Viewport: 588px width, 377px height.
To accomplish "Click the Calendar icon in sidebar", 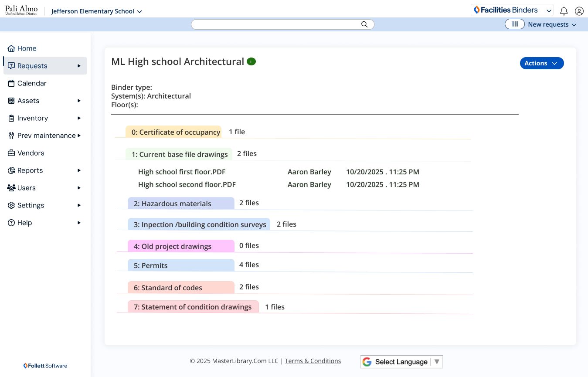I will (11, 83).
